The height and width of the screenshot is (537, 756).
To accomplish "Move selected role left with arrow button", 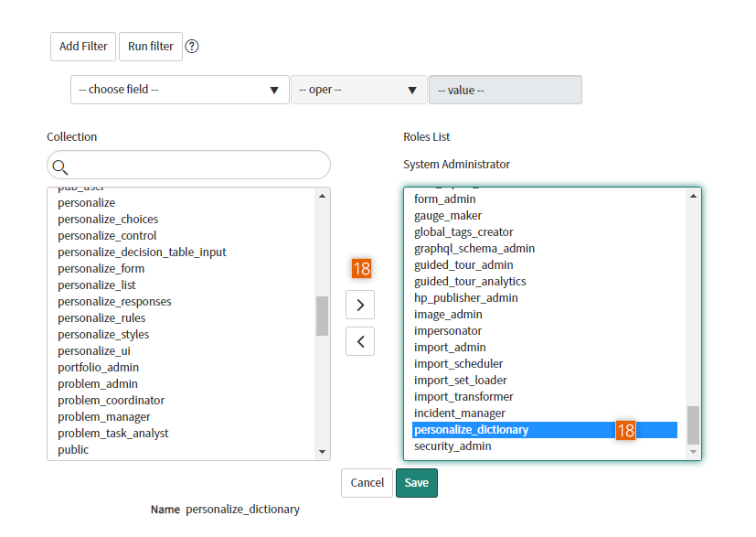I will point(360,341).
